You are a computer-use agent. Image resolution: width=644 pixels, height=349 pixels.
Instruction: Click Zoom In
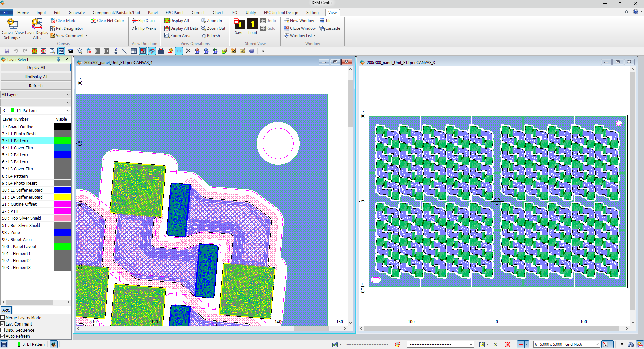click(212, 21)
